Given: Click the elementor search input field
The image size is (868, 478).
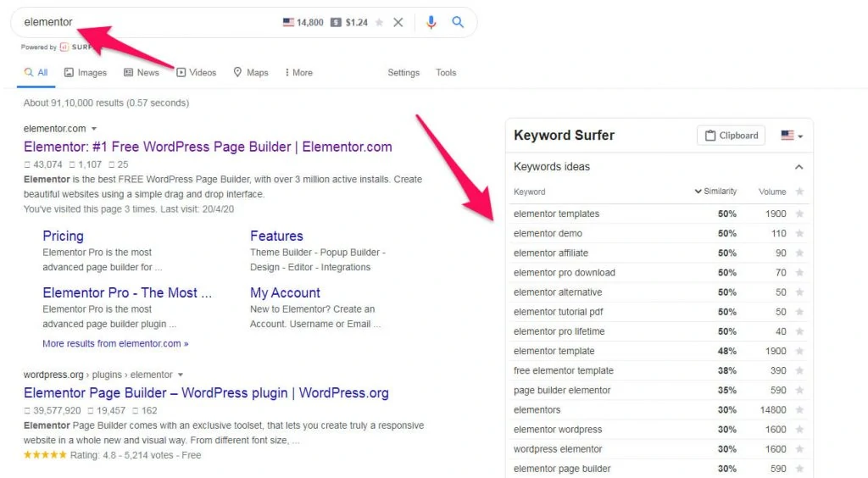Looking at the screenshot, I should 149,22.
